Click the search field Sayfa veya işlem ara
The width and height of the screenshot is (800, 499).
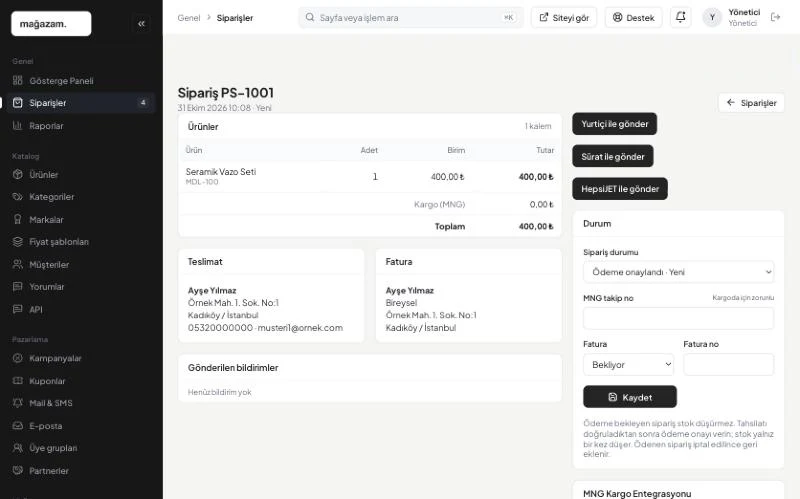(x=411, y=17)
